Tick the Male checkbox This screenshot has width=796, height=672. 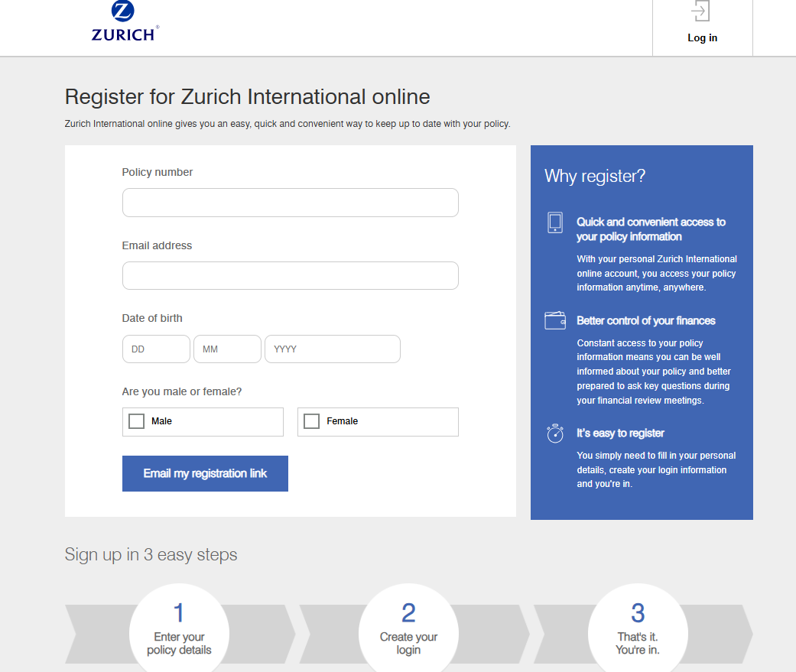[137, 421]
